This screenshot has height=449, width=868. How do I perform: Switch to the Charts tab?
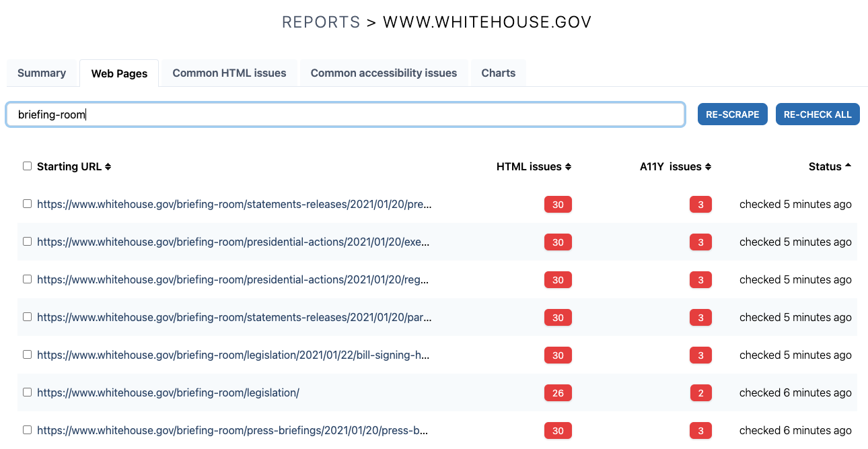pos(499,73)
